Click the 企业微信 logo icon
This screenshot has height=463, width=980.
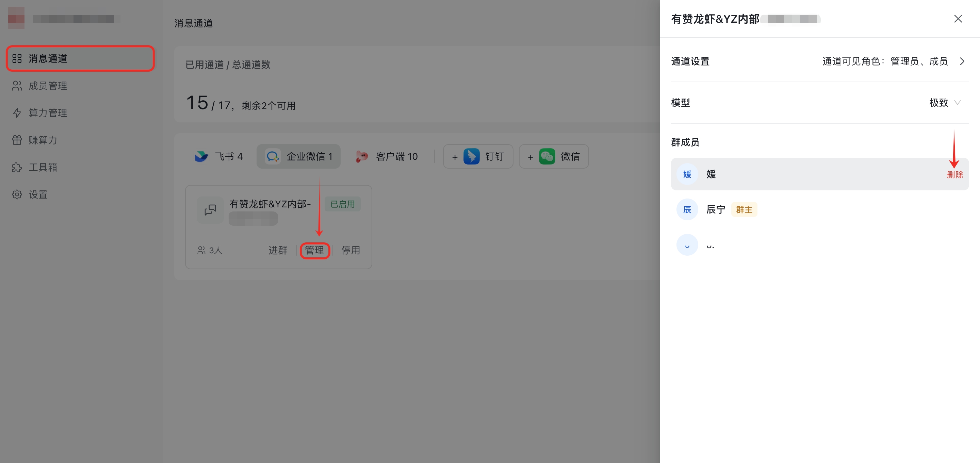point(273,156)
